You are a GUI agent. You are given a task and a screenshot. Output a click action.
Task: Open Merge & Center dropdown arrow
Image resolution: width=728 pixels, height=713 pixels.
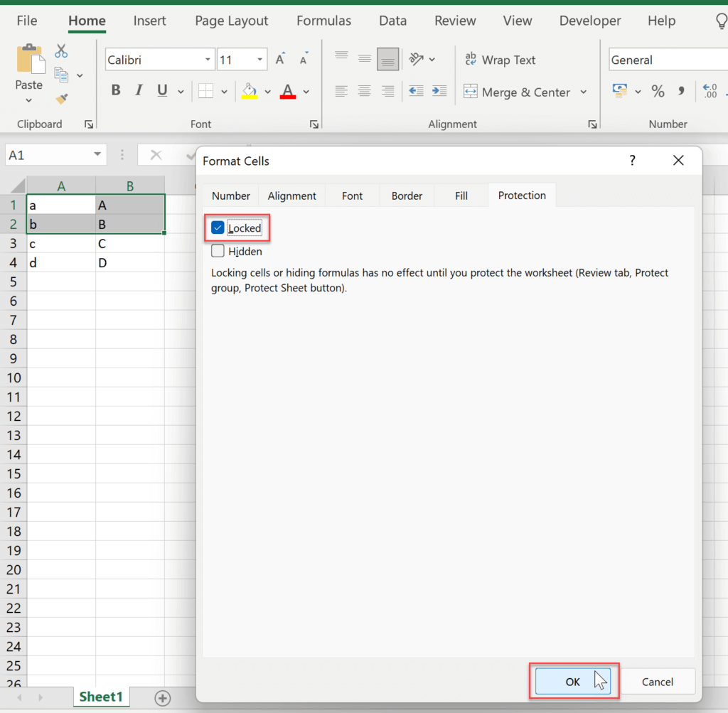pyautogui.click(x=584, y=92)
